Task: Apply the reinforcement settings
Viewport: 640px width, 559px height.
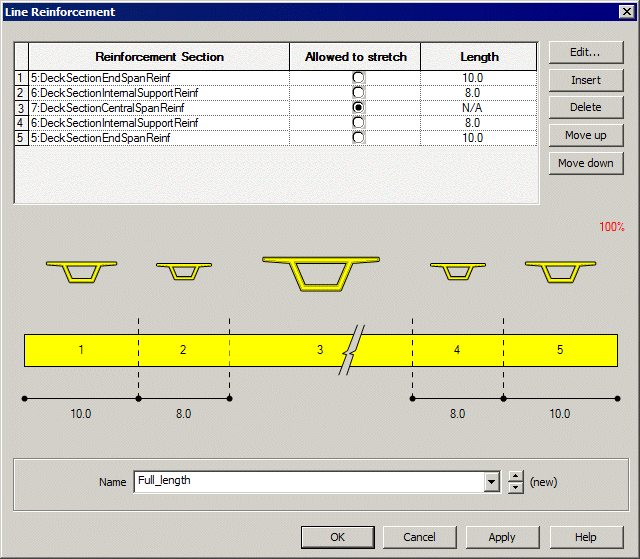Action: [x=502, y=537]
